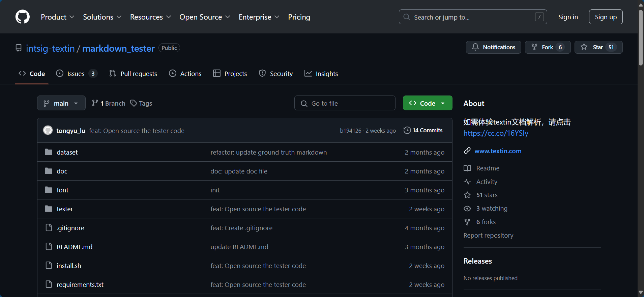This screenshot has width=644, height=297.
Task: View repository Tags
Action: point(141,103)
